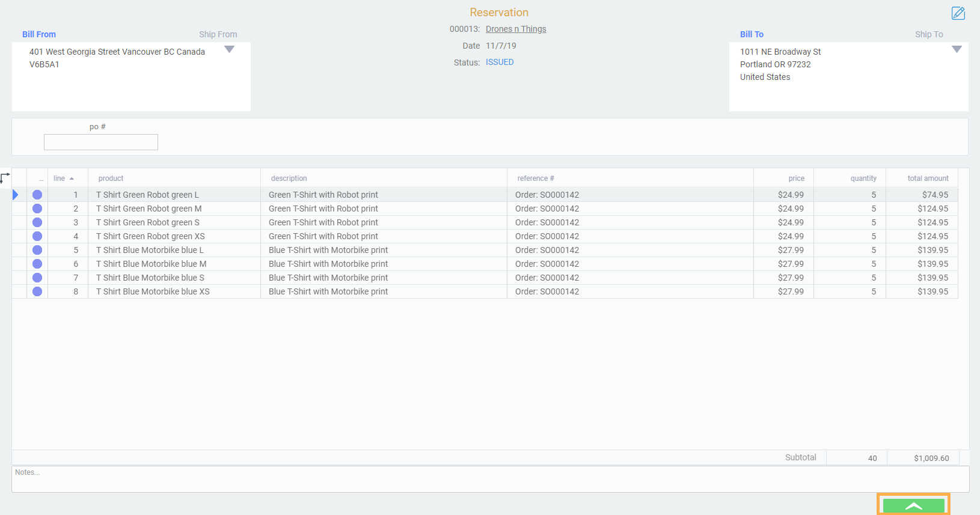
Task: Open the Bill From address dropdown arrow
Action: [x=229, y=49]
